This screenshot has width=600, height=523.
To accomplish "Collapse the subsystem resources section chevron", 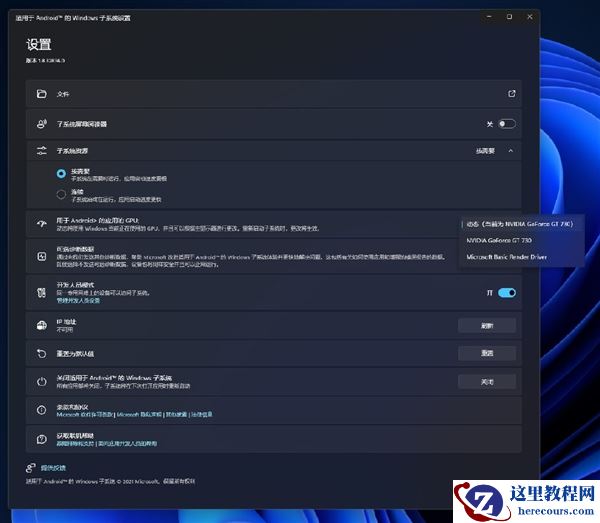I will tap(510, 151).
